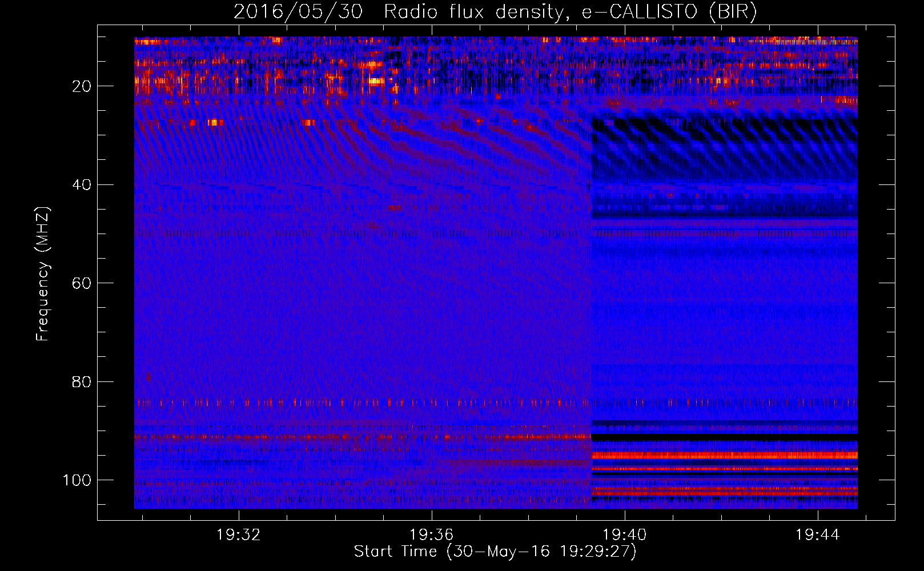The height and width of the screenshot is (571, 924).
Task: Click the y-axis tick label '60'
Action: (x=82, y=283)
